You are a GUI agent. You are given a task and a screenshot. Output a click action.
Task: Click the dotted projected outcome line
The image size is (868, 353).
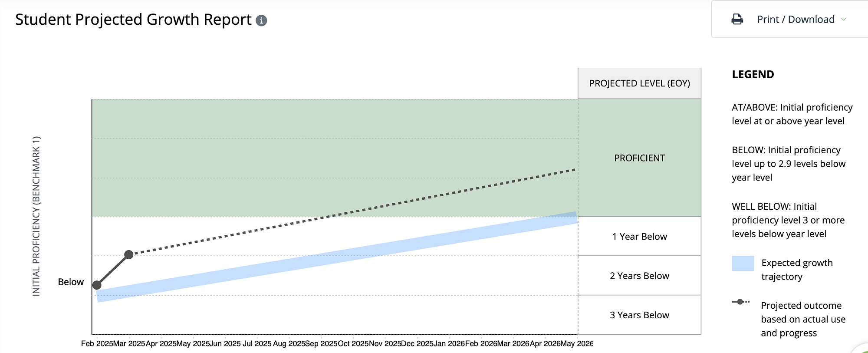(x=347, y=213)
